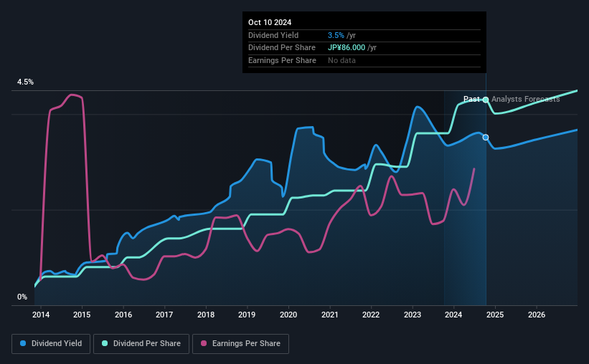This screenshot has width=589, height=364.
Task: Click the 3.5% dividend yield value
Action: [336, 35]
